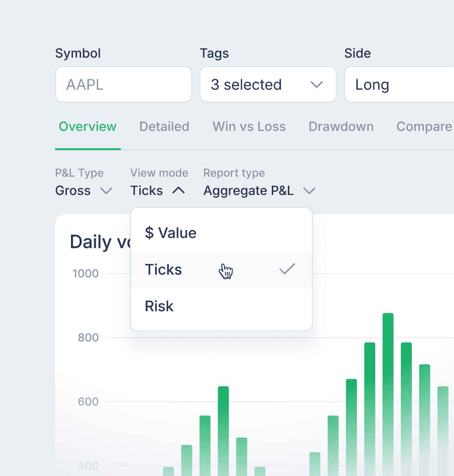Click the chevron on the Tags selector
The width and height of the screenshot is (454, 476).
317,85
